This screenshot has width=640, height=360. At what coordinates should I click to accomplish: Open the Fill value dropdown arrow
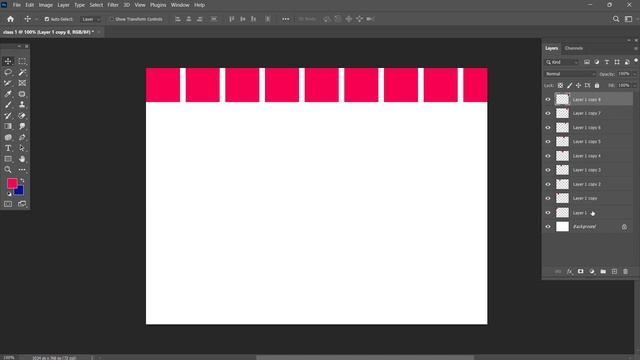(634, 85)
